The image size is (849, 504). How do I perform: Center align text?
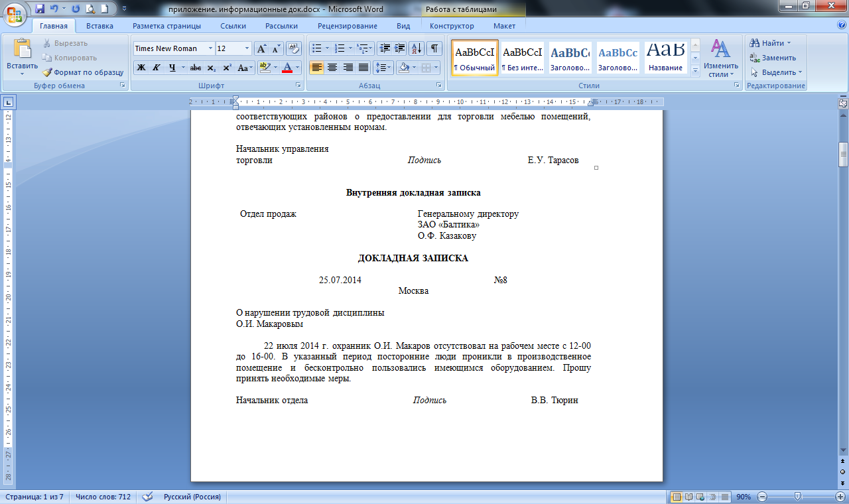[332, 68]
